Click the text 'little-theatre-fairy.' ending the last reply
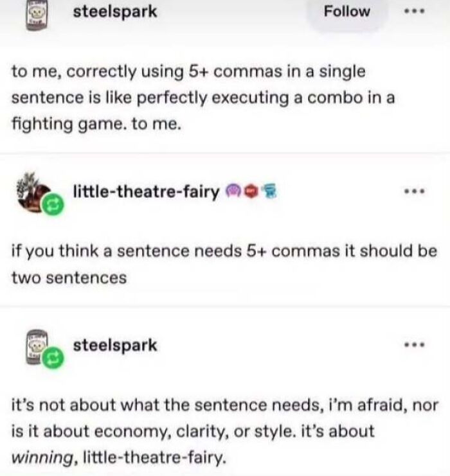 (x=155, y=457)
